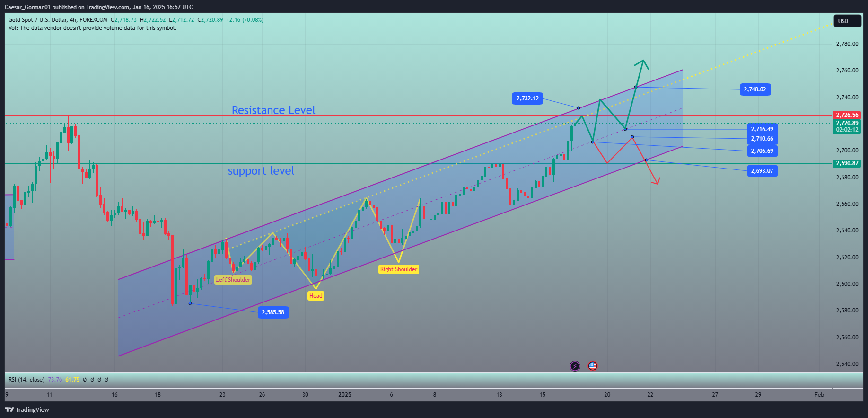Click the +2.16 (+0.08%) change value
This screenshot has height=418, width=868.
click(x=245, y=20)
